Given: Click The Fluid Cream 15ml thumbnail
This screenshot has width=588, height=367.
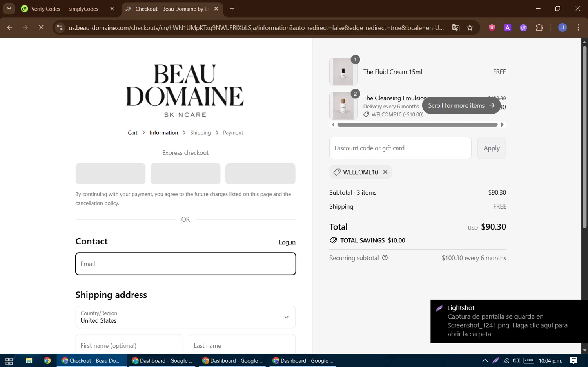Looking at the screenshot, I should 343,72.
